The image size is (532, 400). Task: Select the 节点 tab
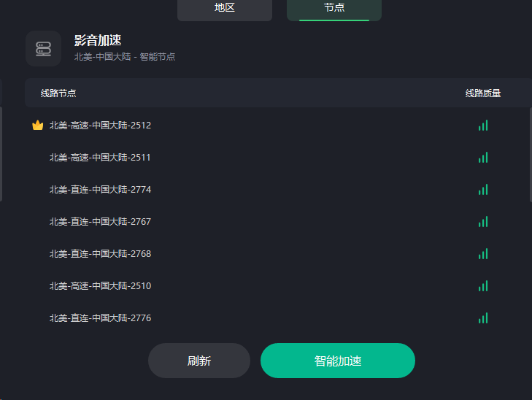334,9
